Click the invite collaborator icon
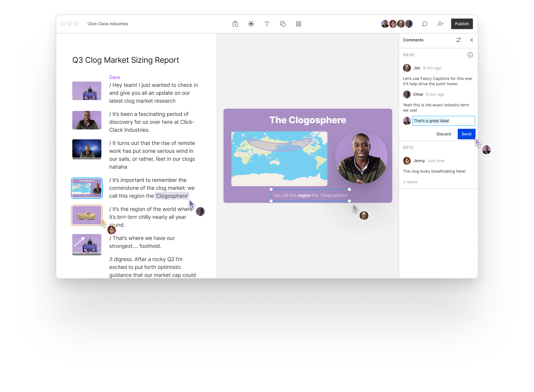 coord(440,24)
